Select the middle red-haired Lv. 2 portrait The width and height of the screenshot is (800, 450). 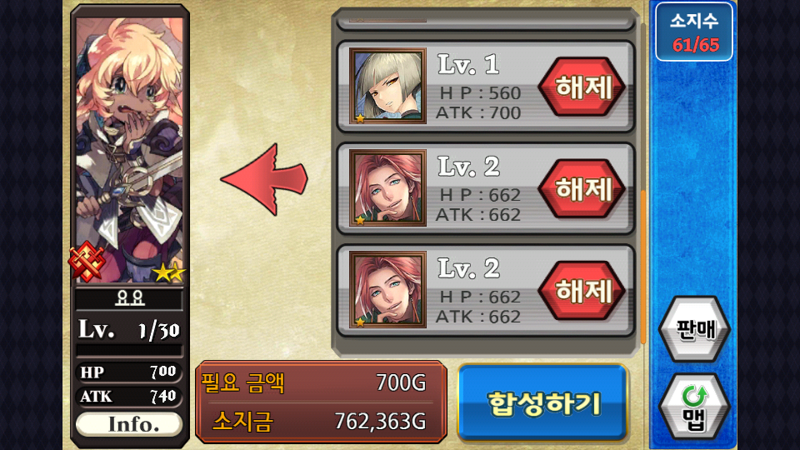388,188
